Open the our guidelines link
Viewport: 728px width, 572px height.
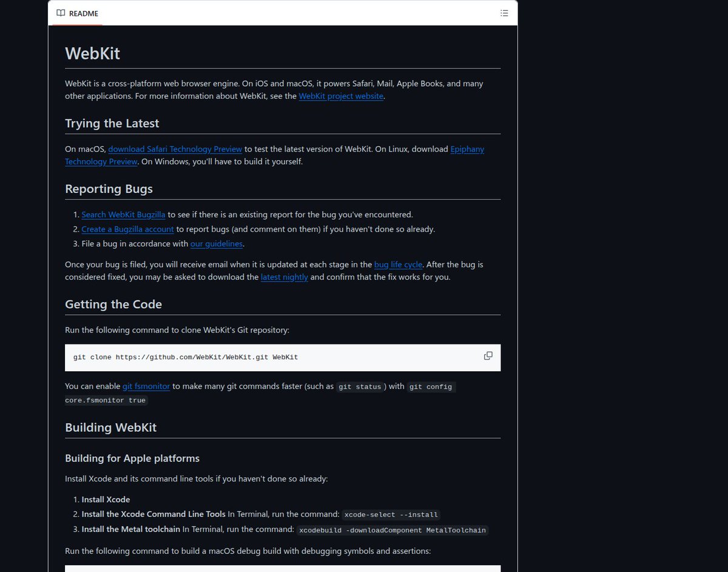[x=217, y=244]
